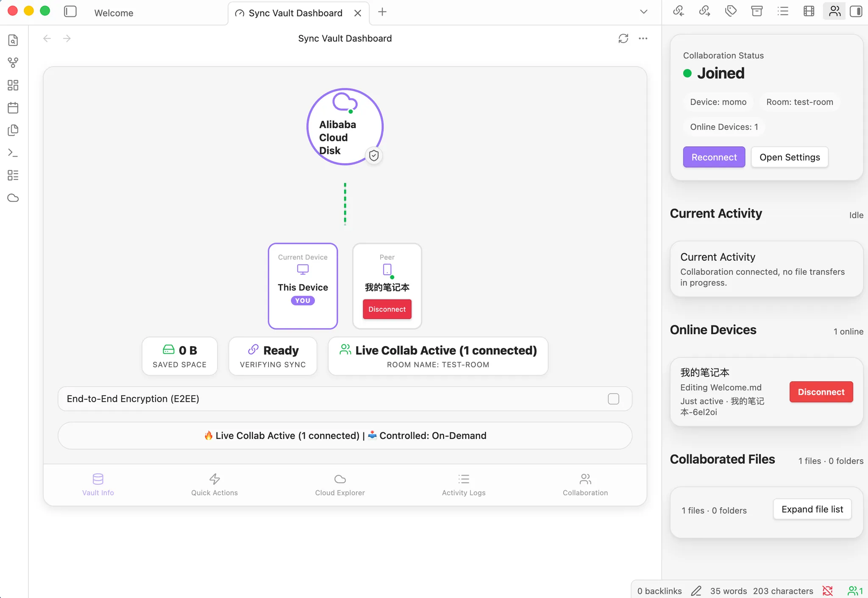Switch to Vault Info tab
The width and height of the screenshot is (868, 598).
click(x=98, y=485)
